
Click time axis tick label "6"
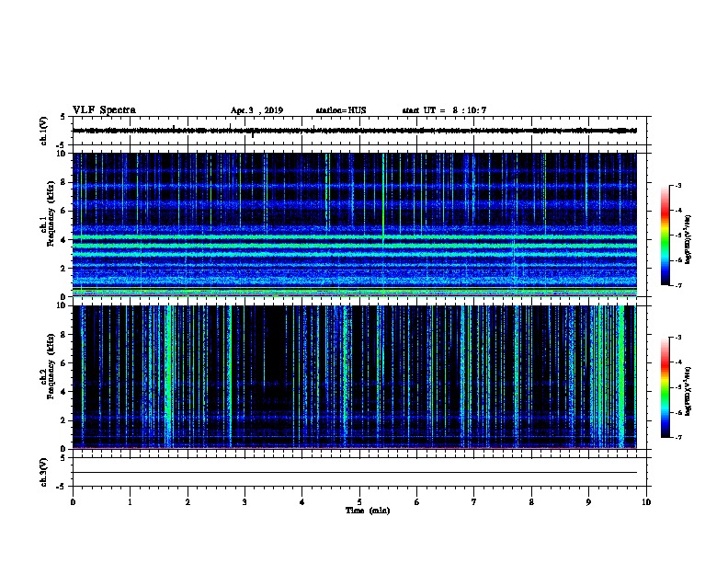tap(417, 502)
